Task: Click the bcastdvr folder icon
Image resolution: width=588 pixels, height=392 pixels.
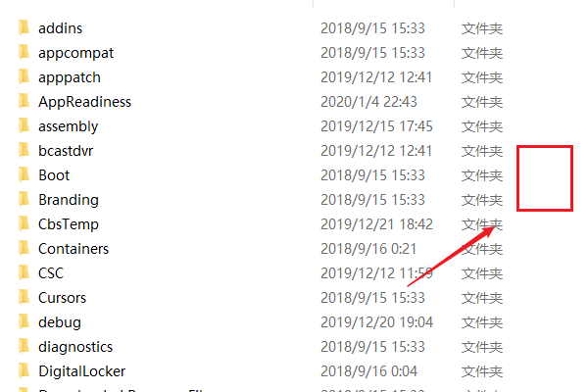Action: [x=24, y=150]
